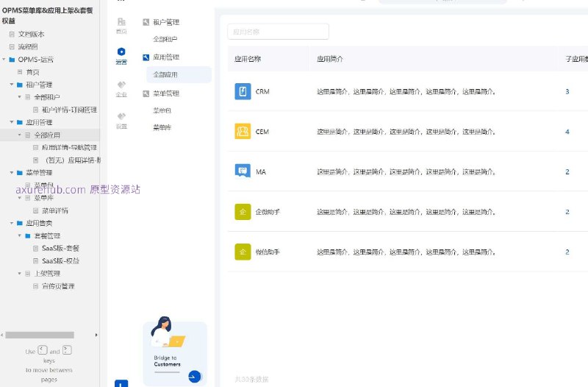This screenshot has height=387, width=588.
Task: Click the 应用名称 column header
Action: [248, 59]
